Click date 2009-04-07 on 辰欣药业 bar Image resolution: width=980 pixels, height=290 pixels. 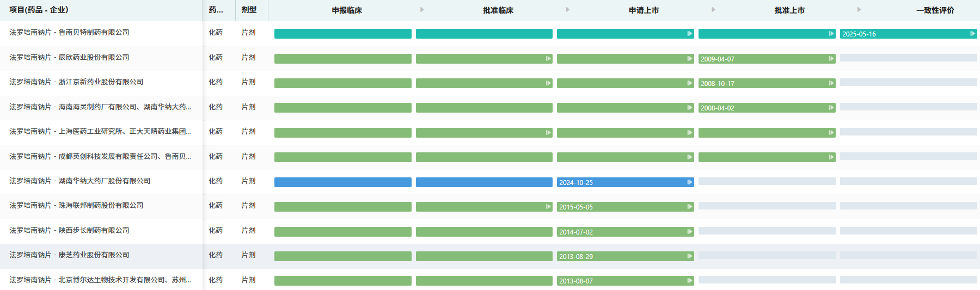717,59
